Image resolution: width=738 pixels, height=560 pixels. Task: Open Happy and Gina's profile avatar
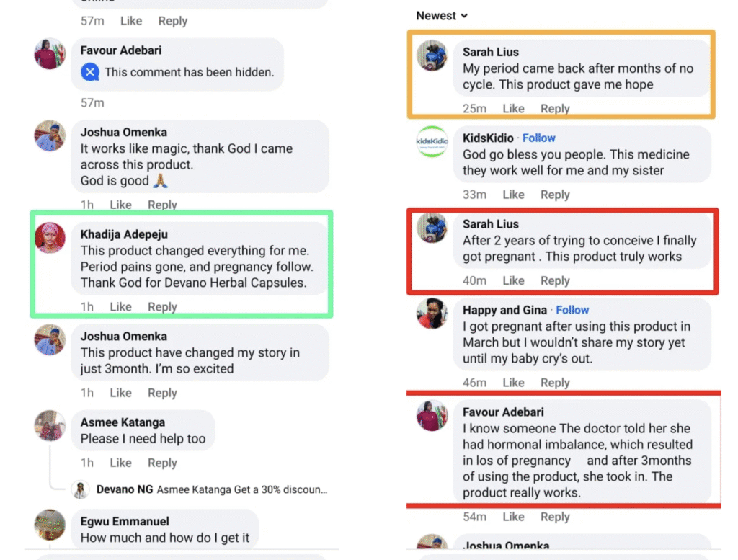click(x=432, y=314)
